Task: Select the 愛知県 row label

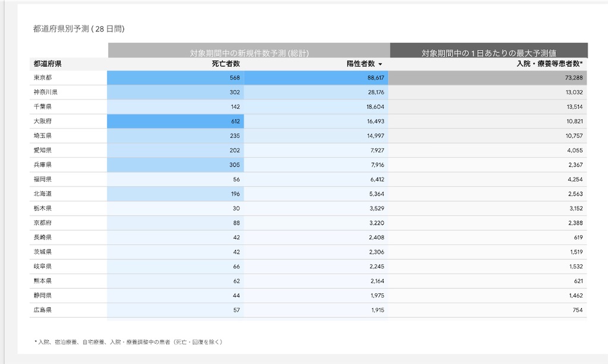Action: point(43,150)
